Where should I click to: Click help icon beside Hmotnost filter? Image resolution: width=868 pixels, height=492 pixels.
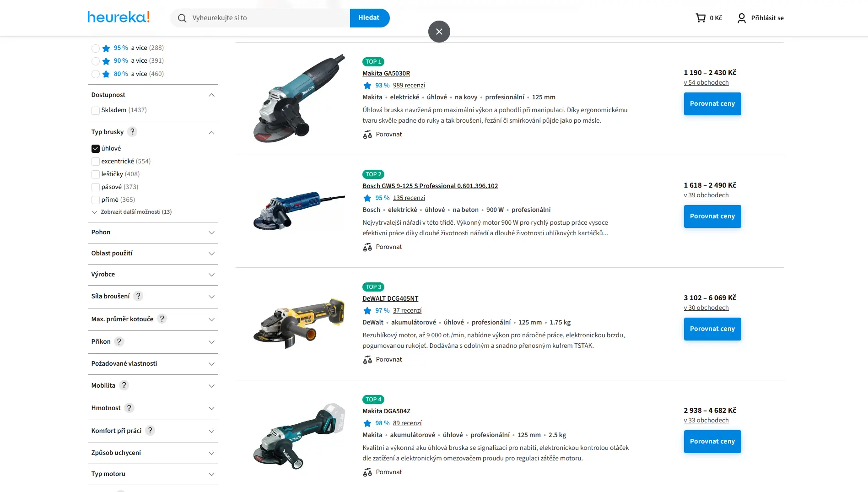pyautogui.click(x=129, y=408)
